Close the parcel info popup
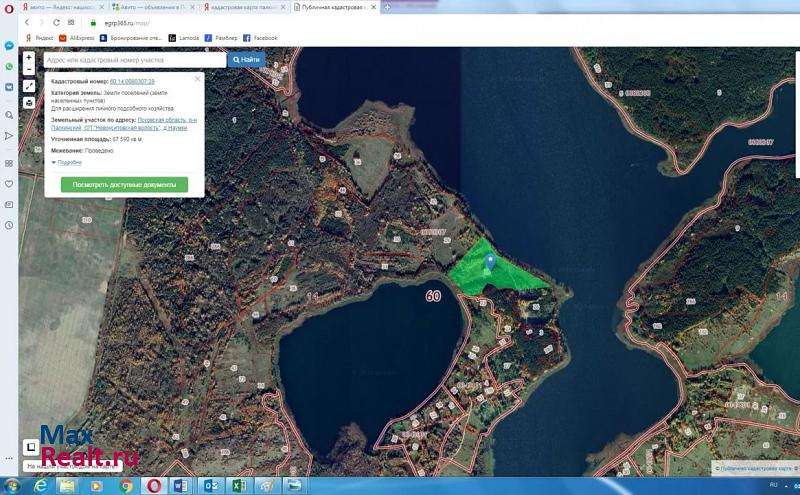Image resolution: width=800 pixels, height=495 pixels. [198, 77]
